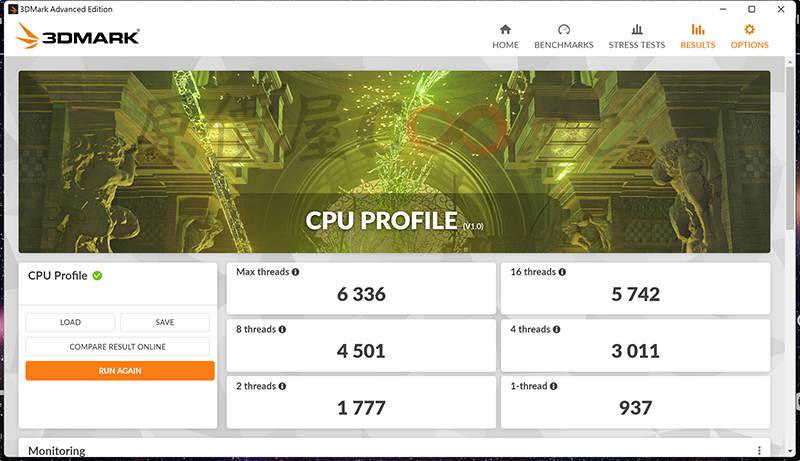
Task: Click the info icon beside 4 threads
Action: coord(556,329)
